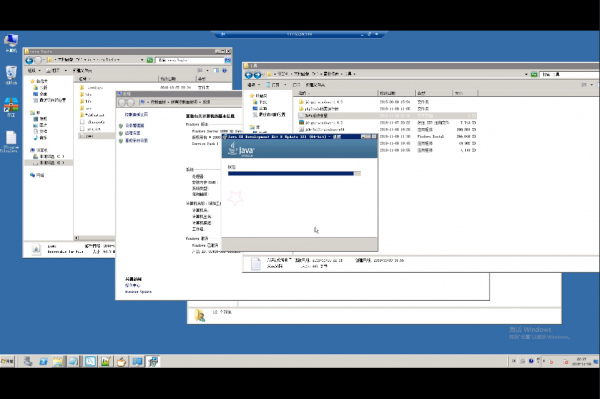Go forward in the right Explorer window
This screenshot has height=399, width=600.
[258, 75]
